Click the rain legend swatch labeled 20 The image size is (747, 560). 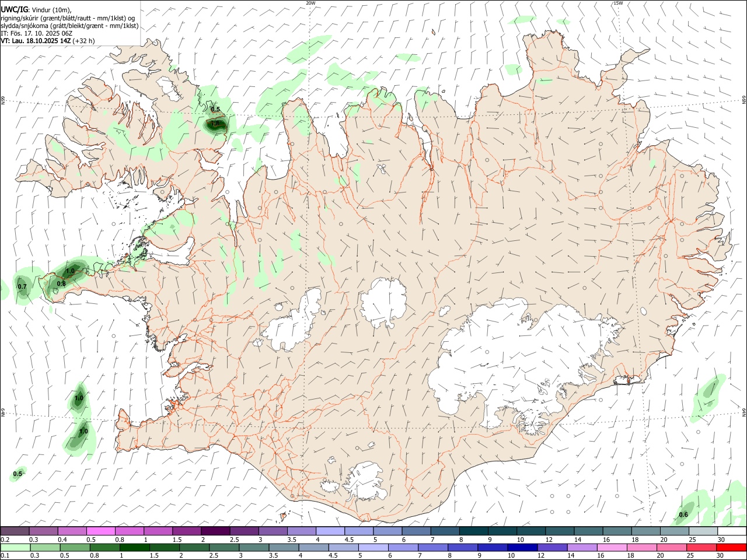[x=671, y=548]
